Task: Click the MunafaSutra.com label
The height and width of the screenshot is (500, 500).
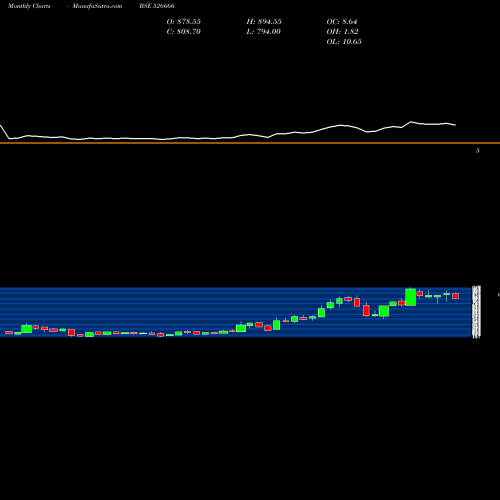Action: click(97, 6)
